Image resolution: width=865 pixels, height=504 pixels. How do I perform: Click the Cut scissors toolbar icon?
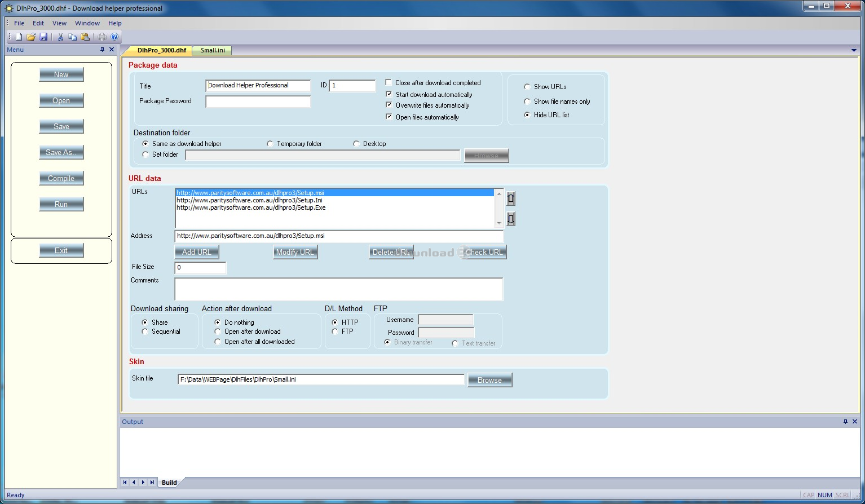tap(60, 37)
